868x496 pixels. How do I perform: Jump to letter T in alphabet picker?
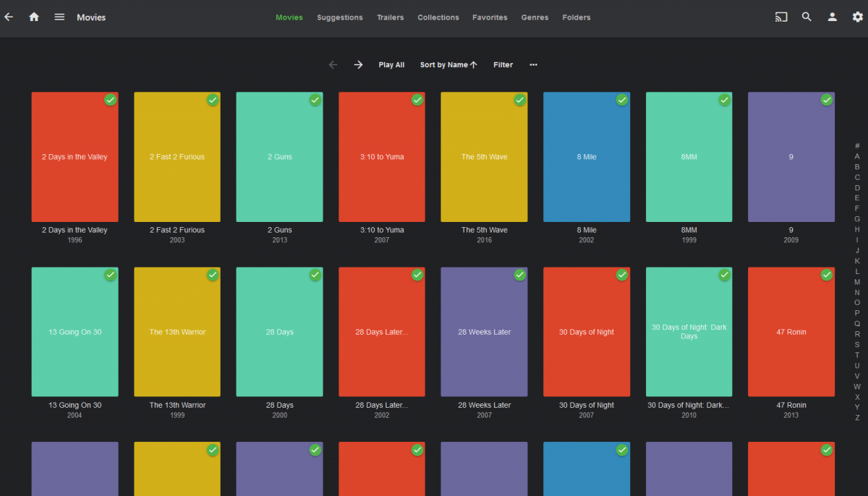pyautogui.click(x=857, y=355)
